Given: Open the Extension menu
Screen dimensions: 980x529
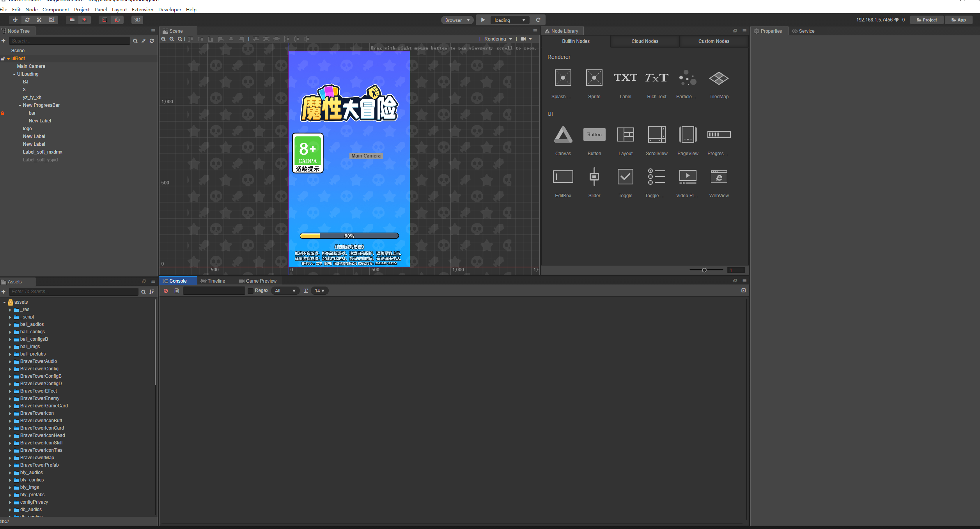Looking at the screenshot, I should pyautogui.click(x=142, y=9).
